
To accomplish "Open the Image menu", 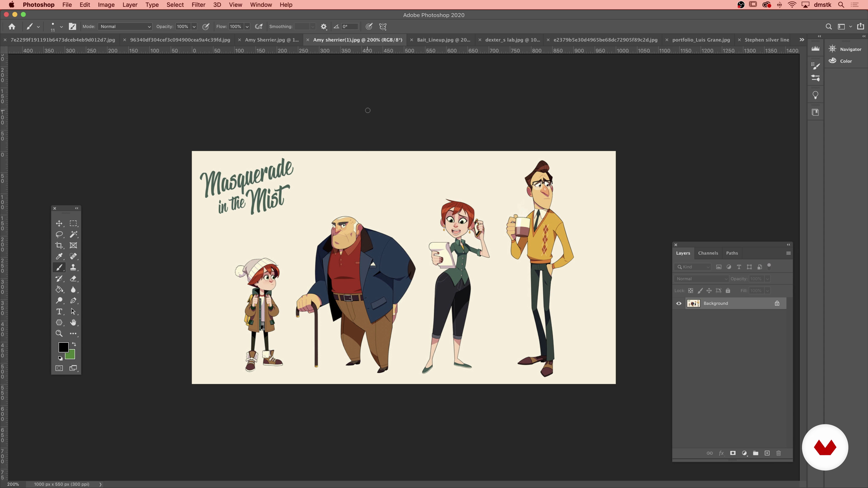I will pos(106,5).
